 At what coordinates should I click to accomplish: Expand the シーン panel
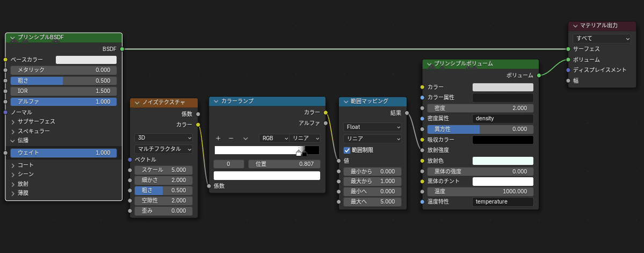[13, 175]
